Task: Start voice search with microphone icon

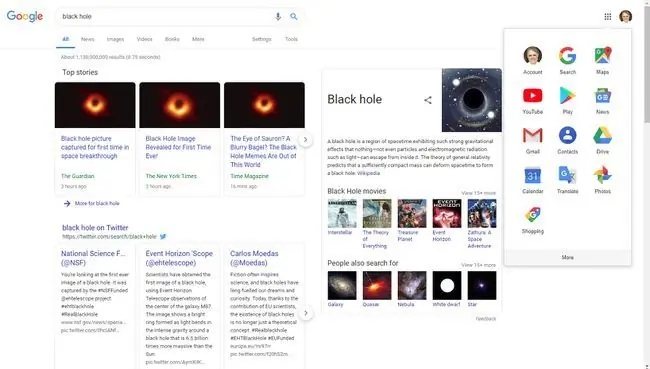Action: pos(278,16)
